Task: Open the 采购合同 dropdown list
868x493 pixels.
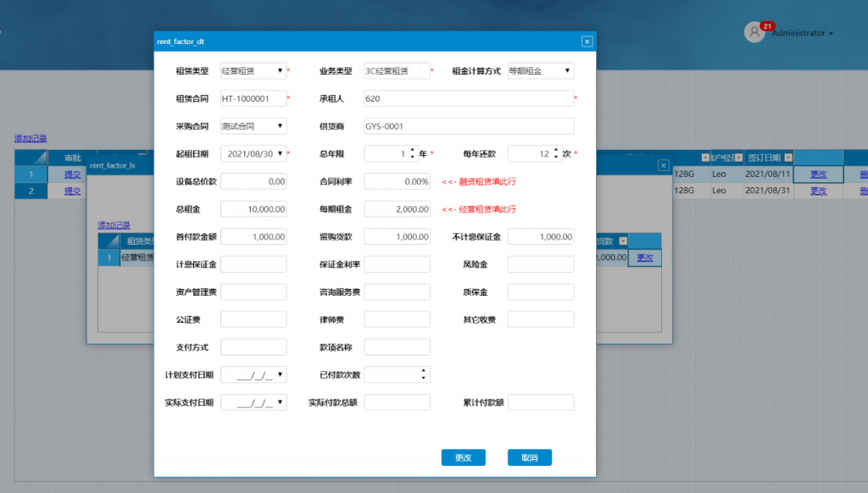Action: click(280, 126)
